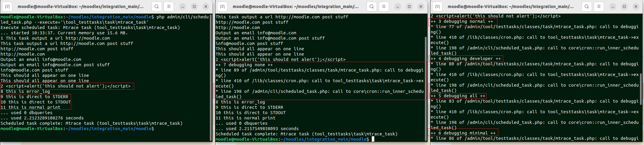
Task: Open hamburger menu in right terminal
Action: [x=599, y=6]
